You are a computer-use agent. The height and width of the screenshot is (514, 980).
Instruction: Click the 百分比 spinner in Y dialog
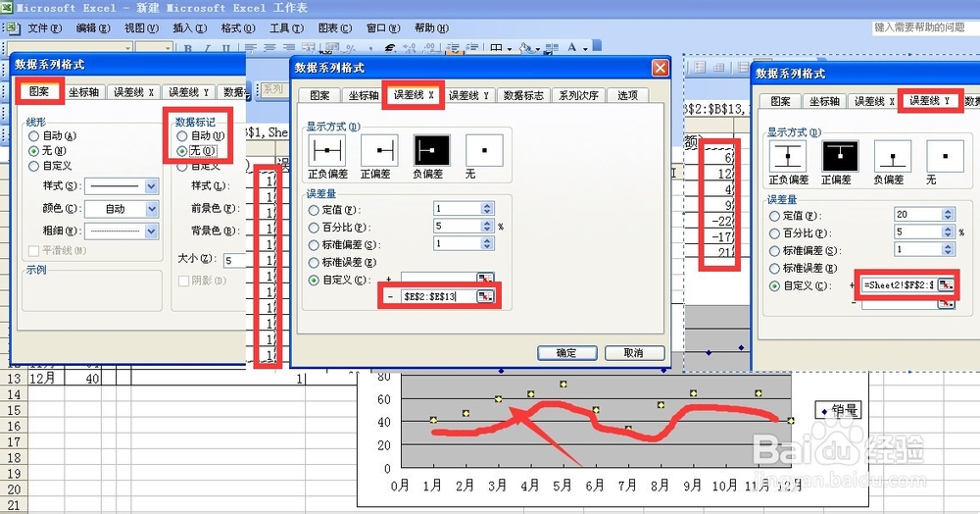coord(948,232)
